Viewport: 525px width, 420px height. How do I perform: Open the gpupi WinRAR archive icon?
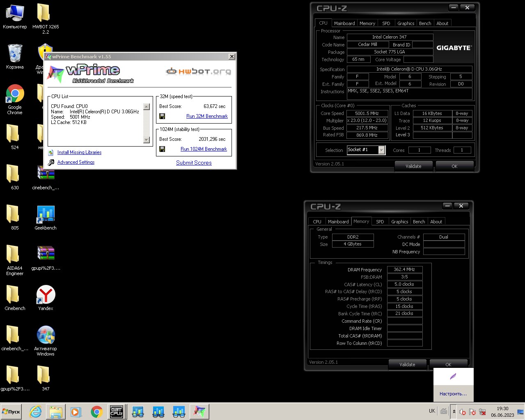pos(46,258)
